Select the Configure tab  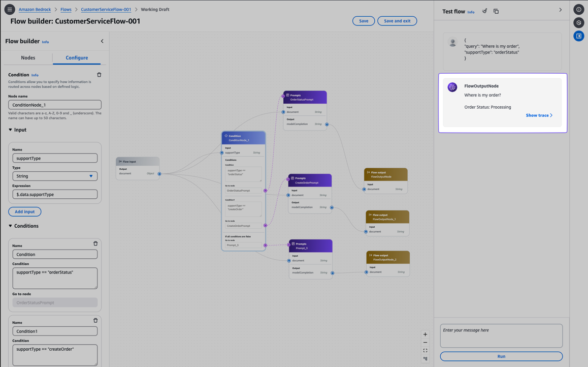[77, 57]
